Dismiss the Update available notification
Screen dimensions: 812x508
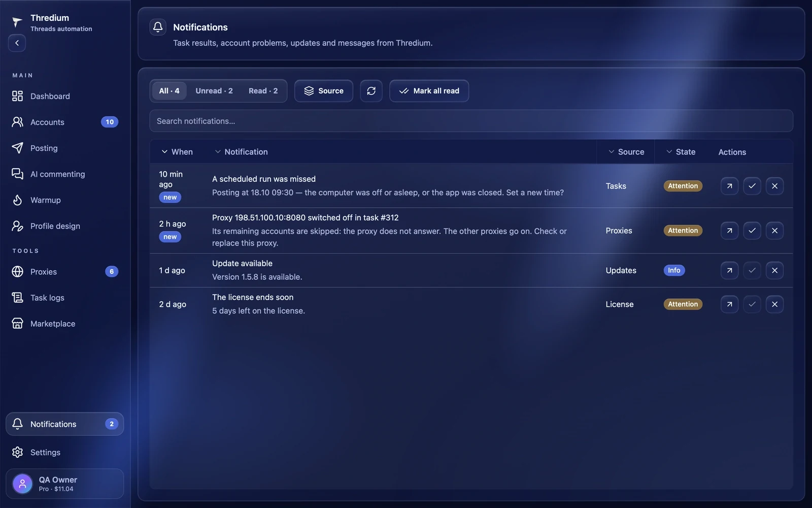click(x=774, y=270)
